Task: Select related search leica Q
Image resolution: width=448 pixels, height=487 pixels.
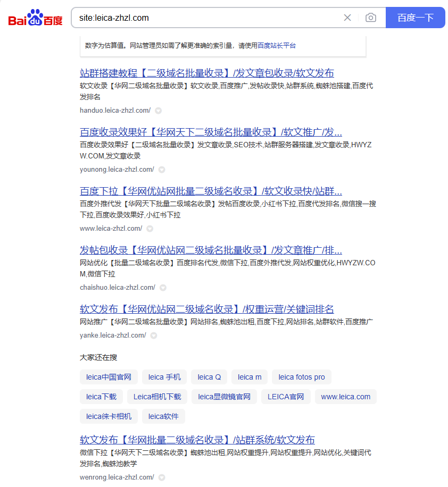Action: click(x=209, y=377)
